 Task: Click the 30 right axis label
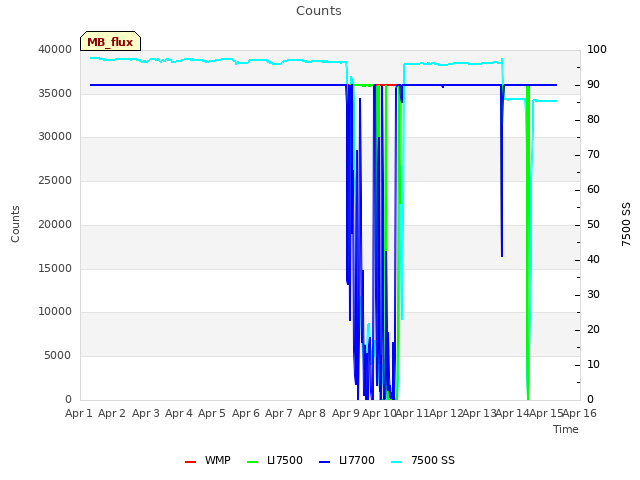coord(593,295)
